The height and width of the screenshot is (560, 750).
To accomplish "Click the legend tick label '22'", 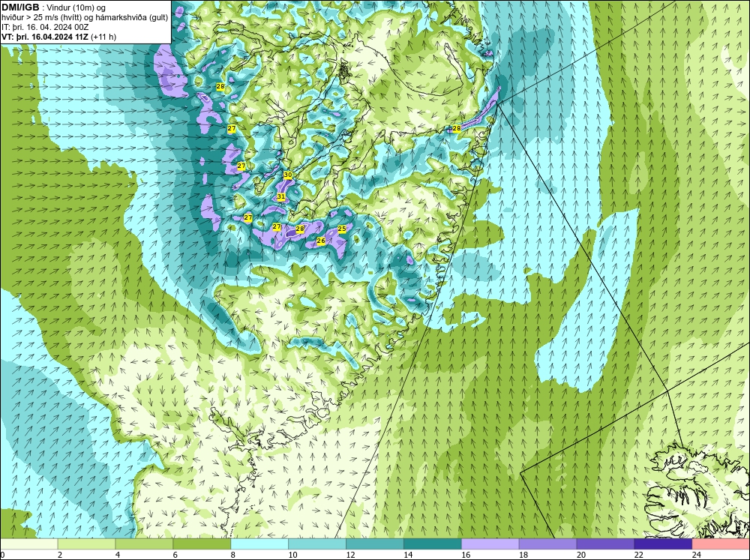I will (639, 555).
